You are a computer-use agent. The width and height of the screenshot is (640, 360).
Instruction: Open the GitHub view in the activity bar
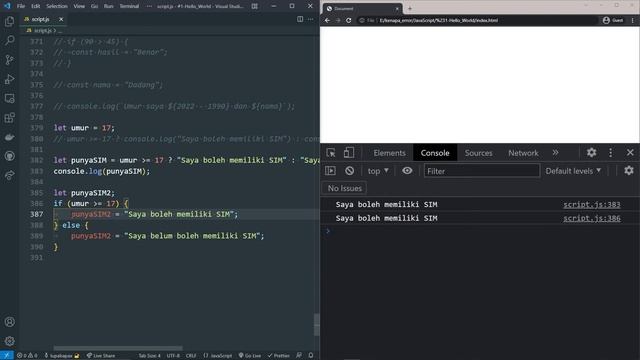pyautogui.click(x=9, y=156)
